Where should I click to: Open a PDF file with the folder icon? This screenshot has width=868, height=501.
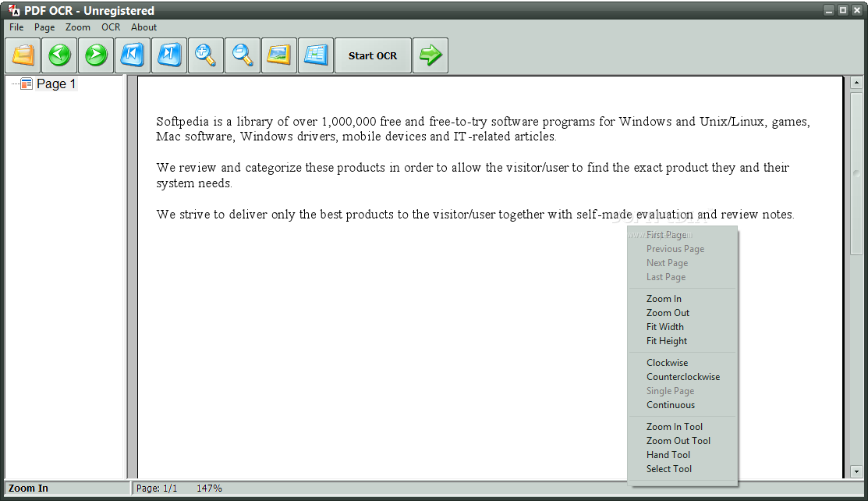[23, 55]
